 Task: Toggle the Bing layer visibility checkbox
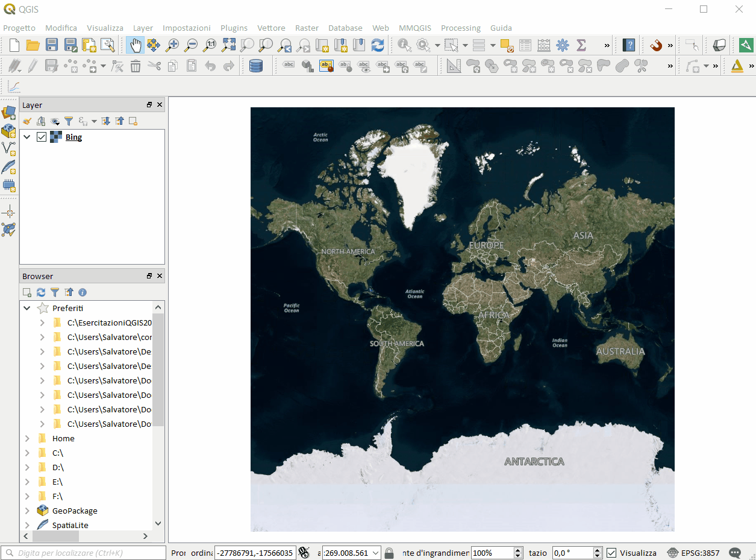42,137
